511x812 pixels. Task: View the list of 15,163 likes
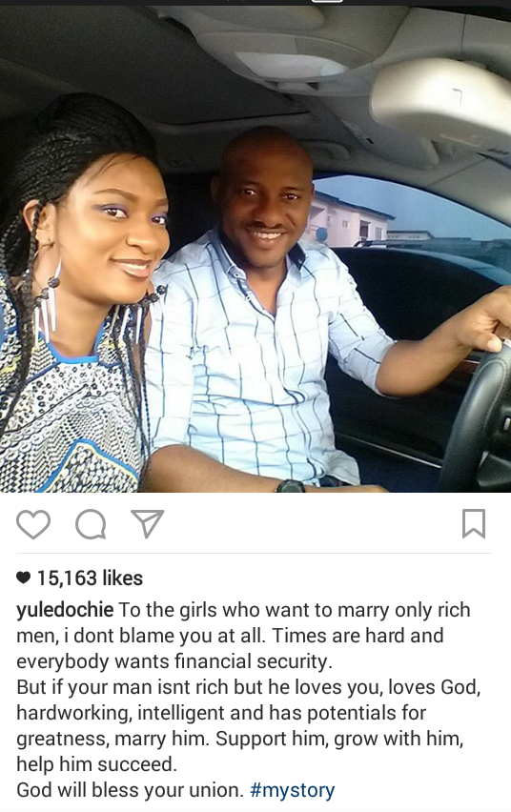(90, 578)
